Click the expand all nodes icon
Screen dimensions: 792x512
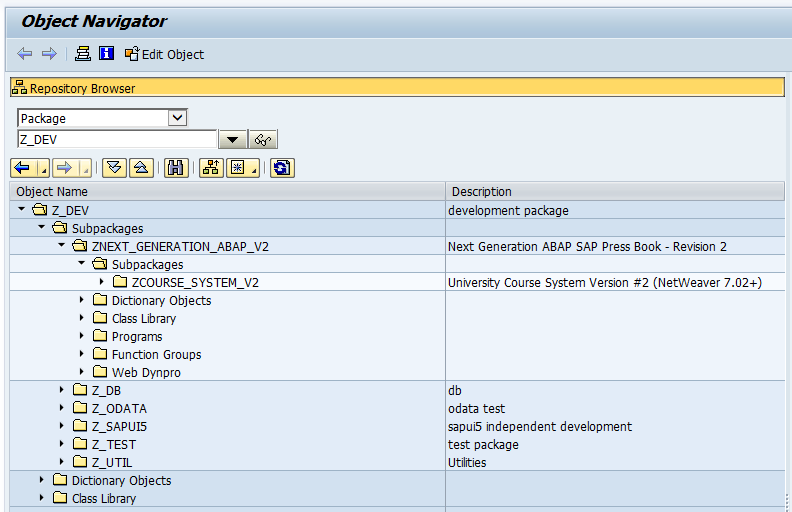pyautogui.click(x=114, y=168)
